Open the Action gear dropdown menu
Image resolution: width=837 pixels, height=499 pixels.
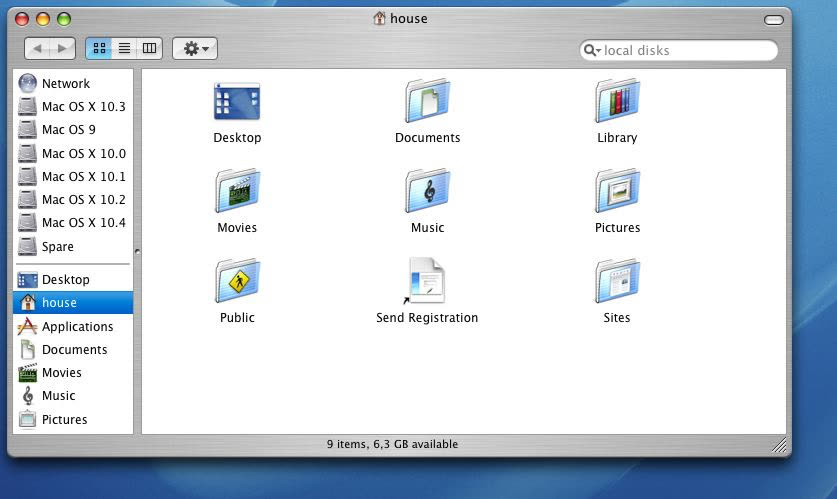pyautogui.click(x=195, y=48)
